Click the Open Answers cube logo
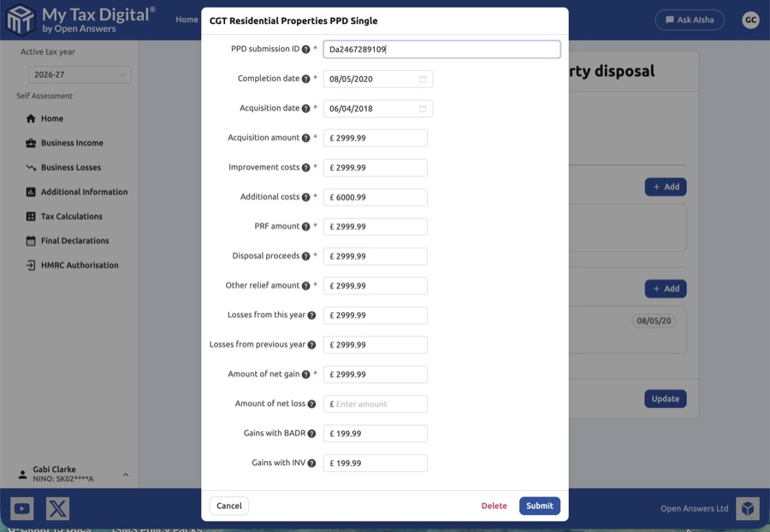 pyautogui.click(x=748, y=509)
